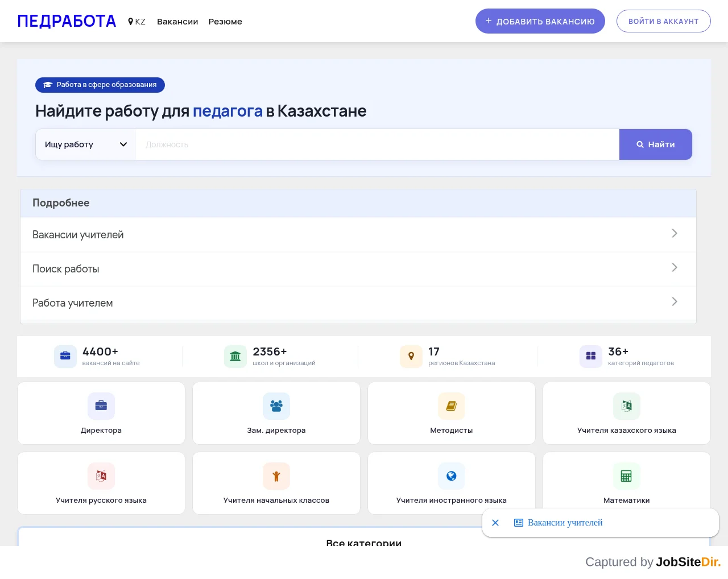Image resolution: width=728 pixels, height=579 pixels.
Task: Click the Добавить вакансию button
Action: pyautogui.click(x=540, y=21)
